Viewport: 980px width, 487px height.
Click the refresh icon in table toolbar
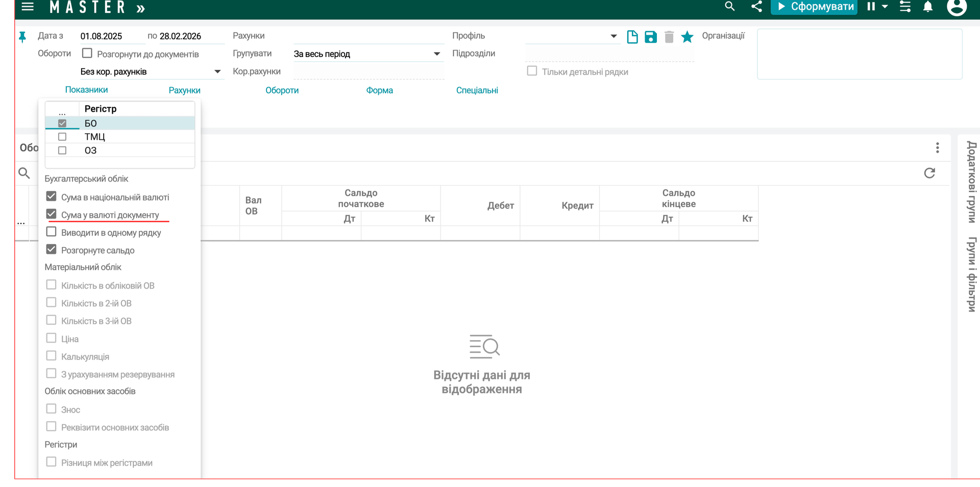[x=929, y=173]
